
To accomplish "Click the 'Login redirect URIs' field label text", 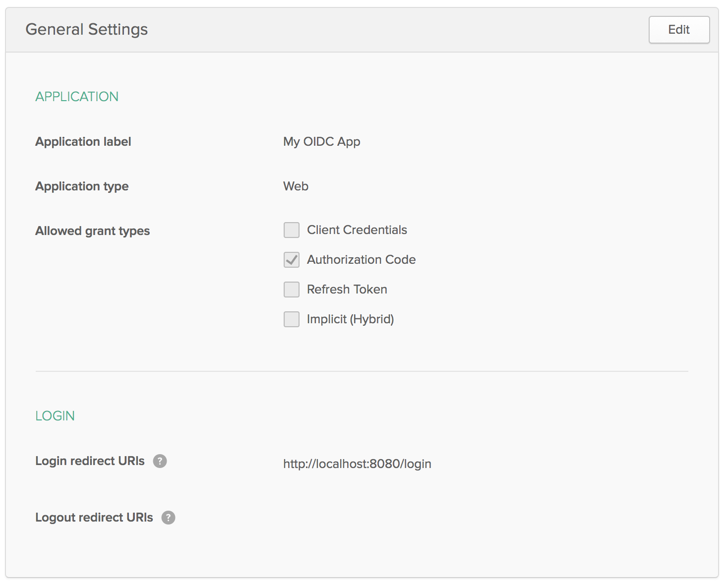I will (90, 461).
